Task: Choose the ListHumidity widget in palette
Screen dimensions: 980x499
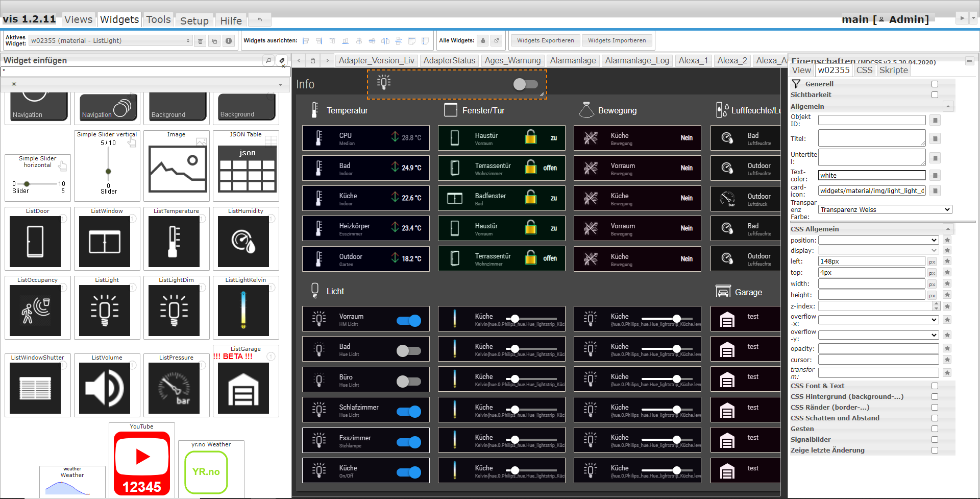Action: pos(243,242)
